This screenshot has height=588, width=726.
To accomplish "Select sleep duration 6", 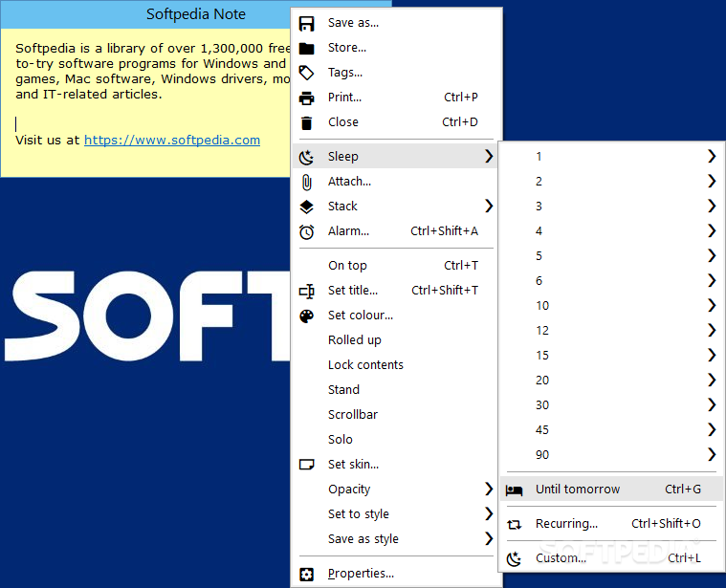I will coord(611,281).
